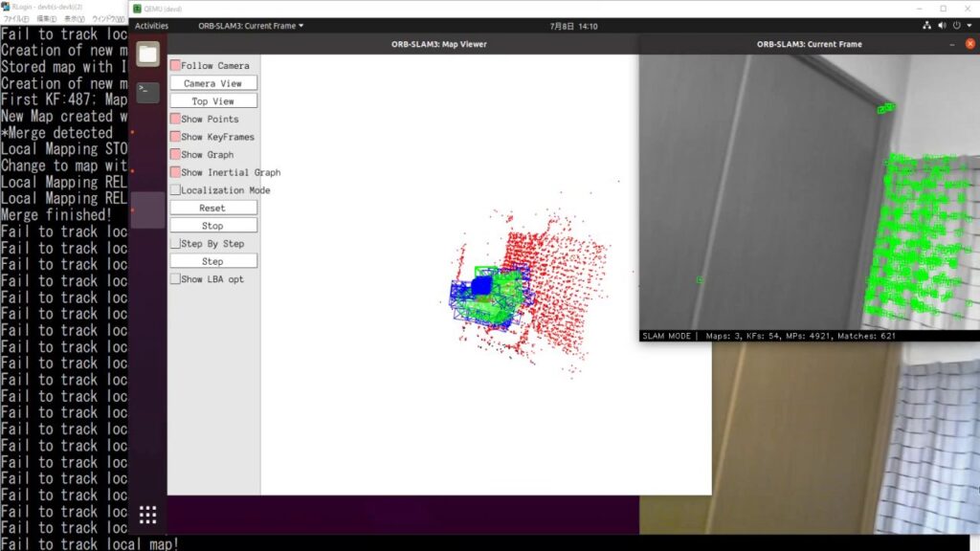Open the 編集(E) menu in RLogin
Image resolution: width=980 pixels, height=551 pixels.
(46, 18)
